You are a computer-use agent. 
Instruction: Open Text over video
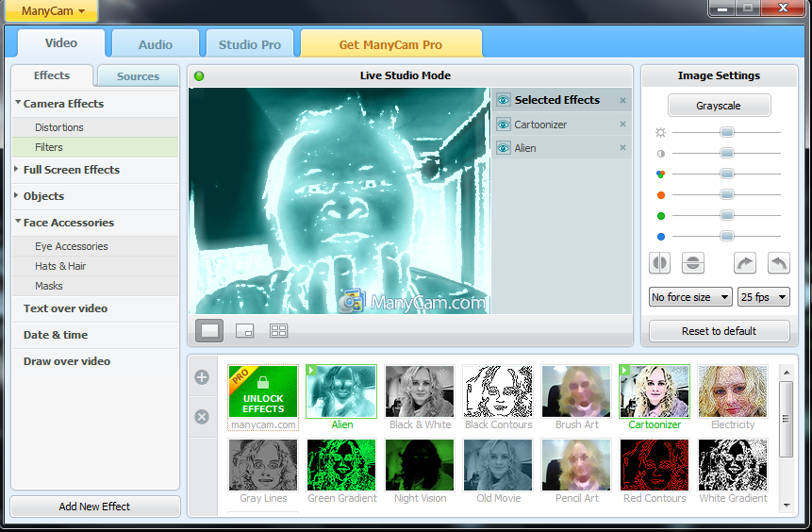[94, 308]
